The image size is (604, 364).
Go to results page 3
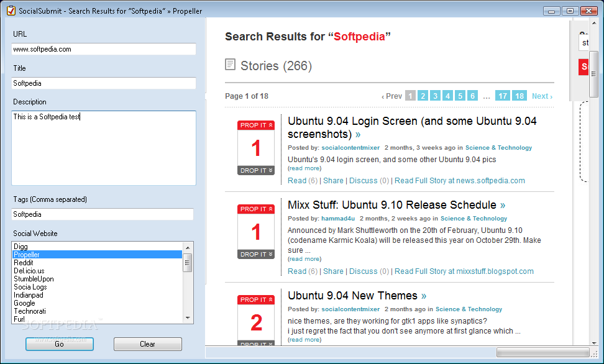(435, 96)
